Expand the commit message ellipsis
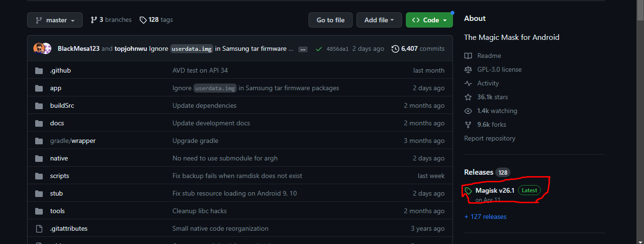This screenshot has width=644, height=244. 303,49
